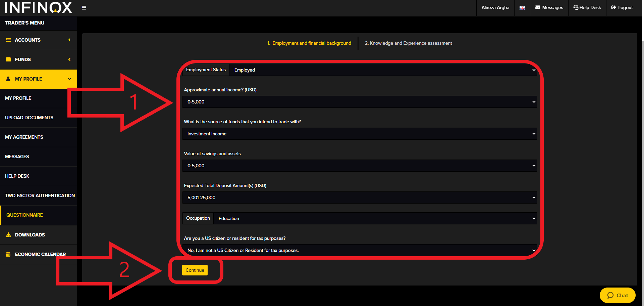The height and width of the screenshot is (306, 644).
Task: Open Upload Documents in sidebar
Action: click(x=39, y=118)
